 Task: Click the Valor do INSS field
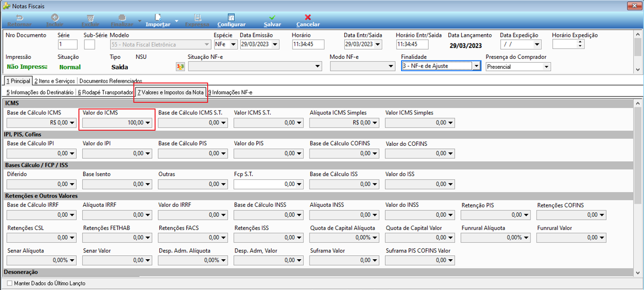(420, 215)
